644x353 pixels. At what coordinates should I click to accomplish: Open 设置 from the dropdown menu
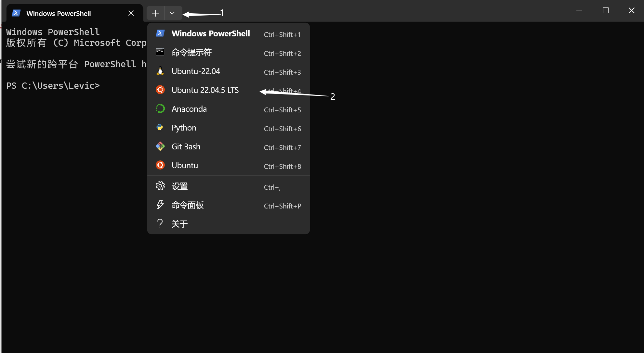[229, 186]
